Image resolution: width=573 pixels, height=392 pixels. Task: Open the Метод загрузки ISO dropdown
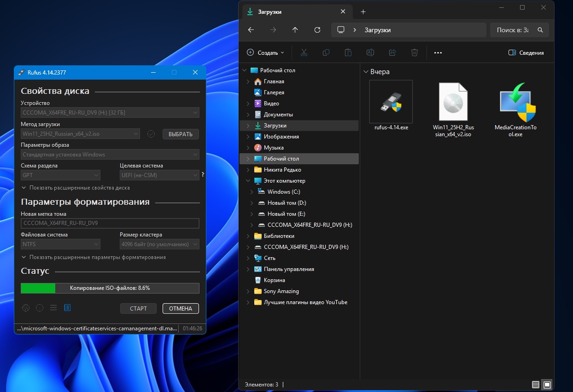[x=80, y=134]
